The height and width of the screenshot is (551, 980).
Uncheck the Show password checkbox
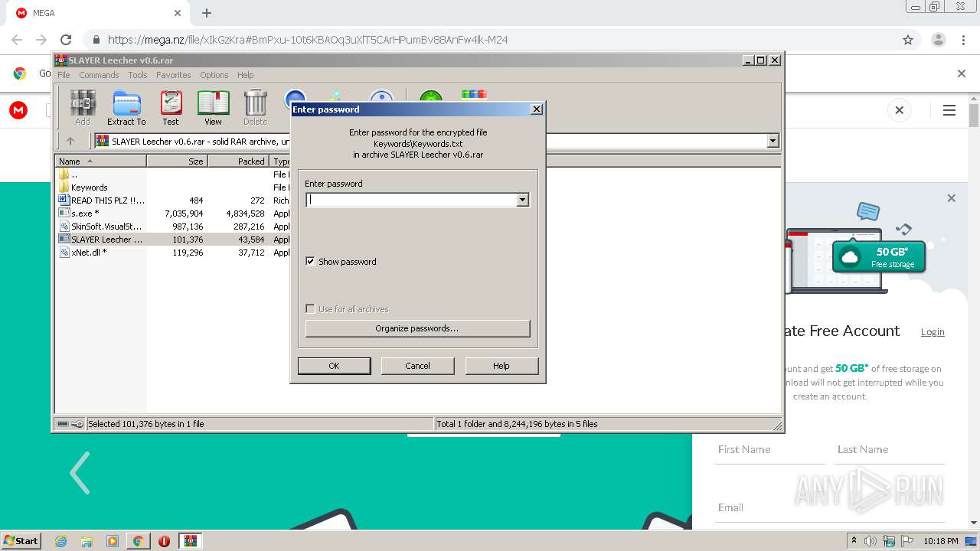[310, 262]
